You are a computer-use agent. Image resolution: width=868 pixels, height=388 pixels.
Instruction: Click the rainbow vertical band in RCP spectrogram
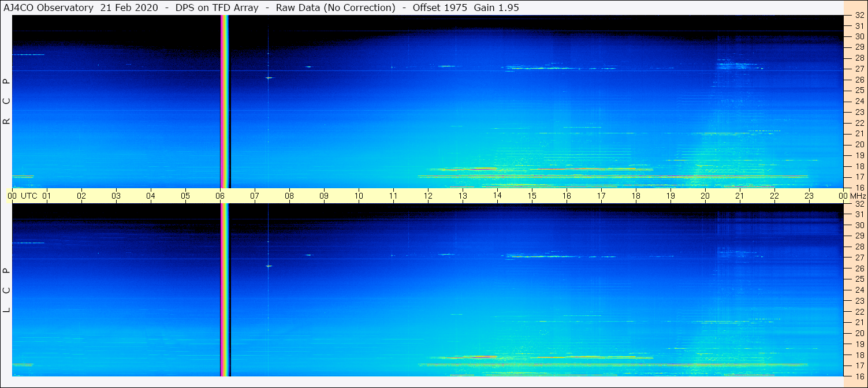click(x=225, y=101)
